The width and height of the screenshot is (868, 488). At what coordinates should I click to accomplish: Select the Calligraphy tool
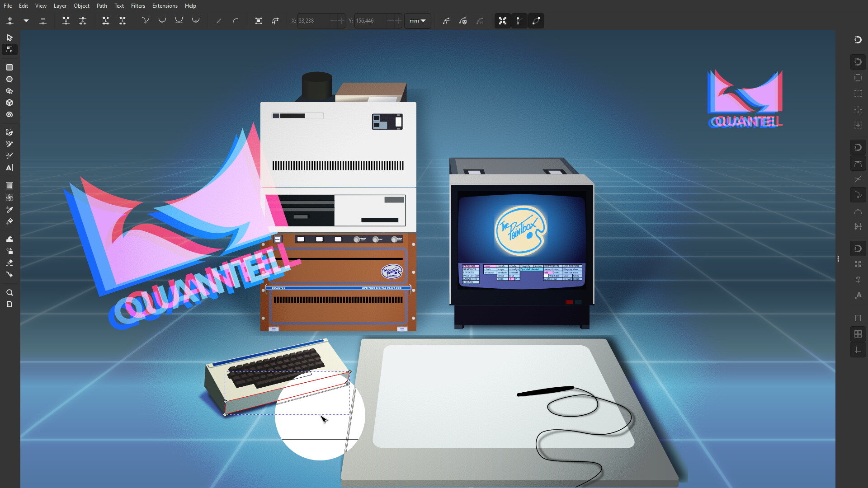(9, 156)
